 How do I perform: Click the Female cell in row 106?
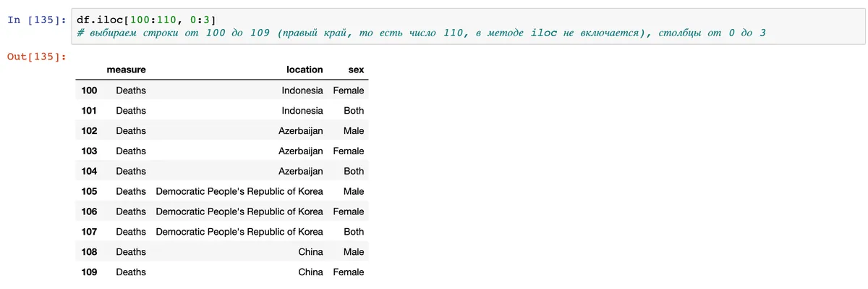click(x=349, y=211)
